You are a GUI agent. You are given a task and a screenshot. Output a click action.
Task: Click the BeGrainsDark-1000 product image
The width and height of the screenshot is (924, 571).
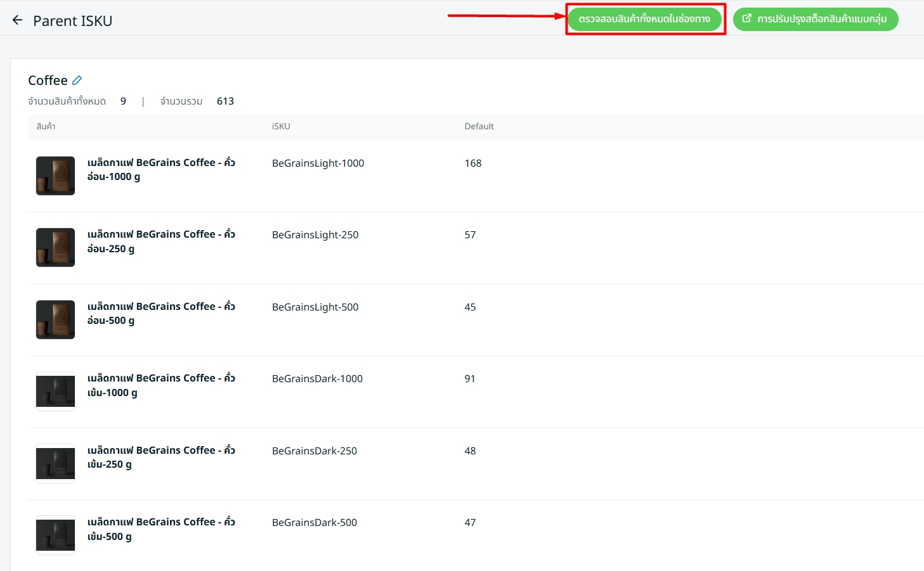pyautogui.click(x=56, y=391)
